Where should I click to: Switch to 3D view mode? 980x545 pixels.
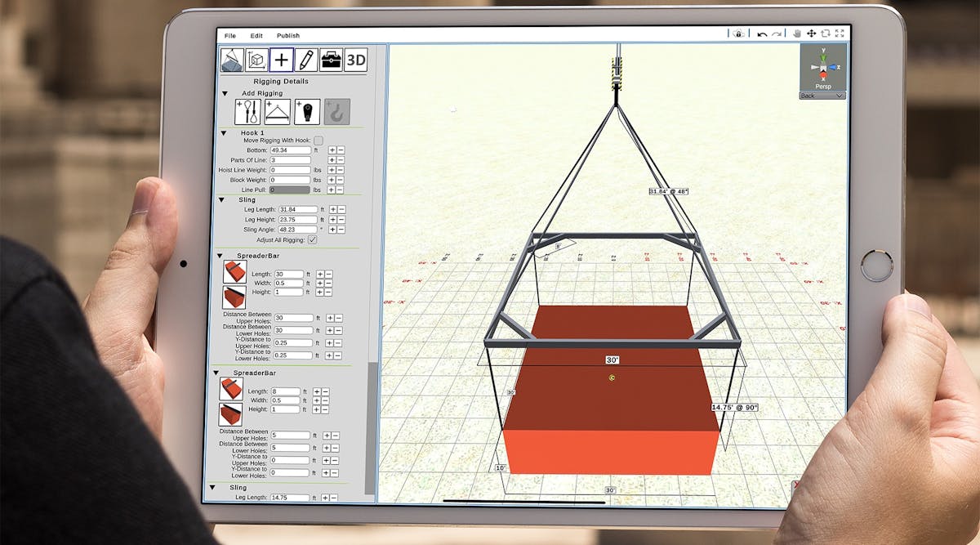pyautogui.click(x=356, y=60)
